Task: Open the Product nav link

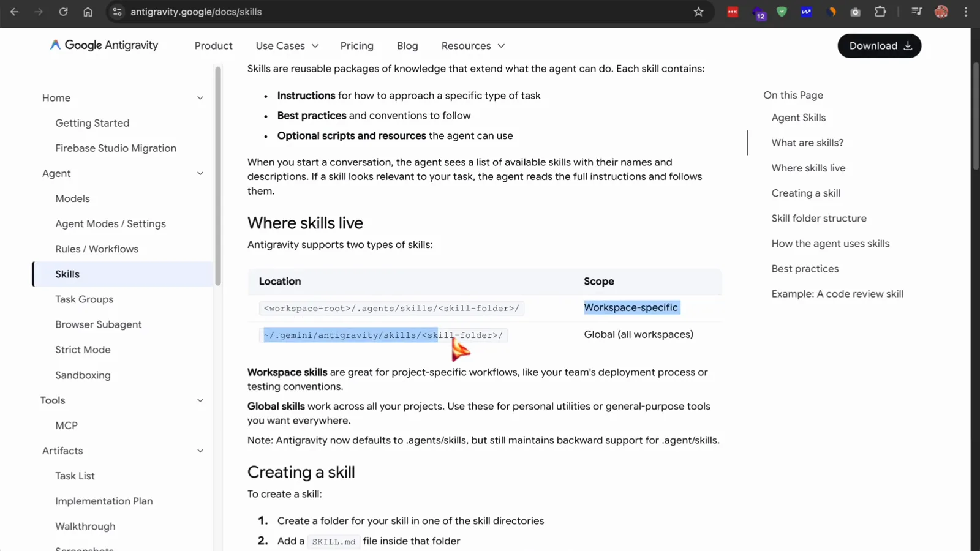Action: tap(213, 46)
